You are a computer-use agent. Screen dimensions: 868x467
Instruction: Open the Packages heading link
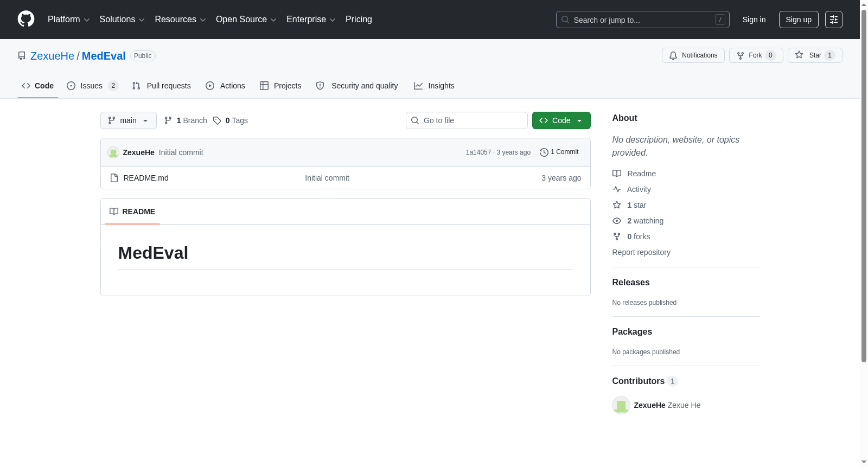point(632,332)
